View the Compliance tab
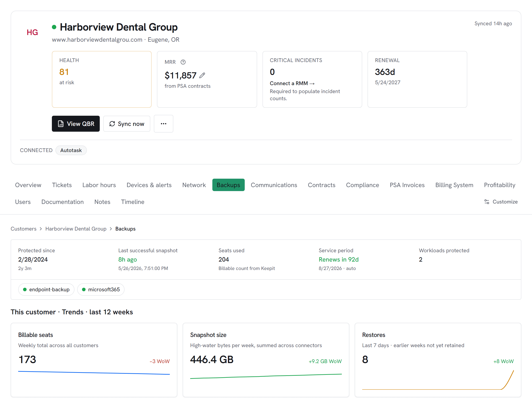The height and width of the screenshot is (399, 532). pyautogui.click(x=362, y=185)
